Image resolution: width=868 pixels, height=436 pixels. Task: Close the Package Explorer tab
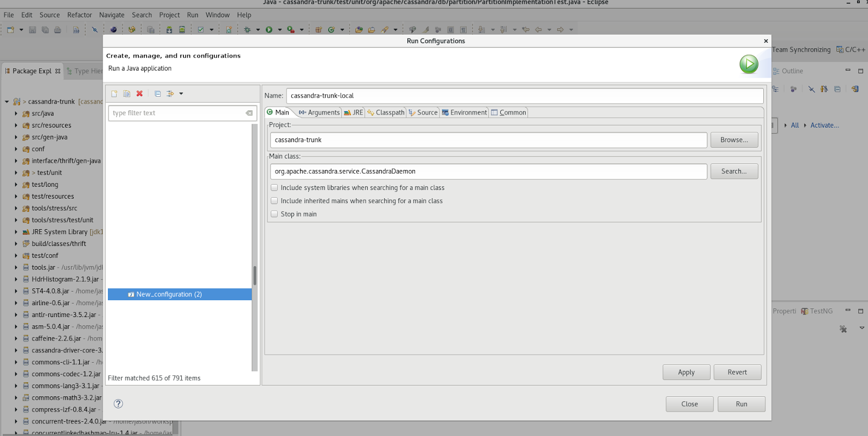(58, 71)
